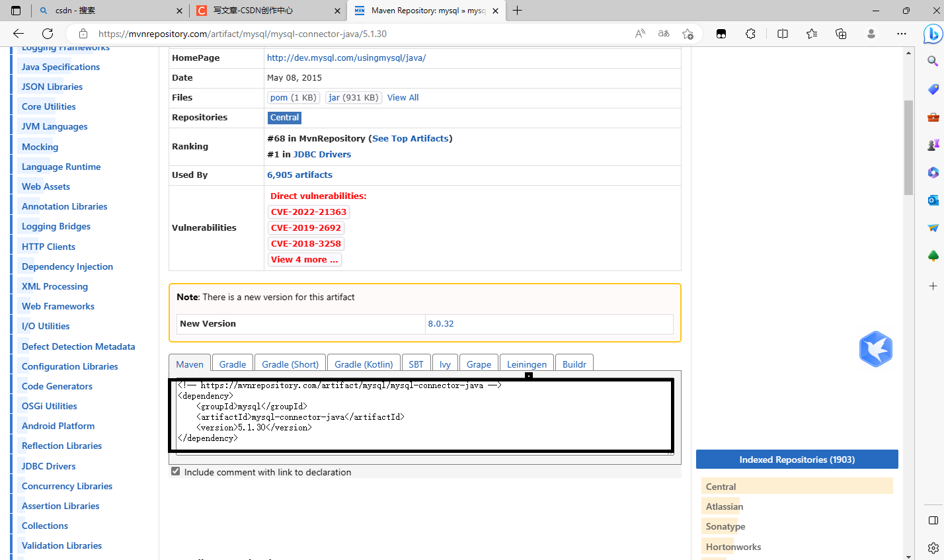Open Mocking category in sidebar

click(40, 147)
